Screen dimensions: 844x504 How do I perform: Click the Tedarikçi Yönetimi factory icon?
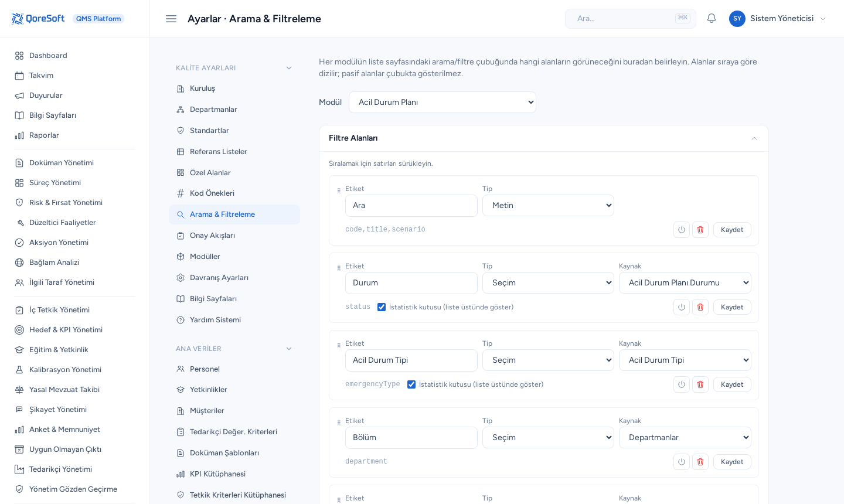[19, 469]
